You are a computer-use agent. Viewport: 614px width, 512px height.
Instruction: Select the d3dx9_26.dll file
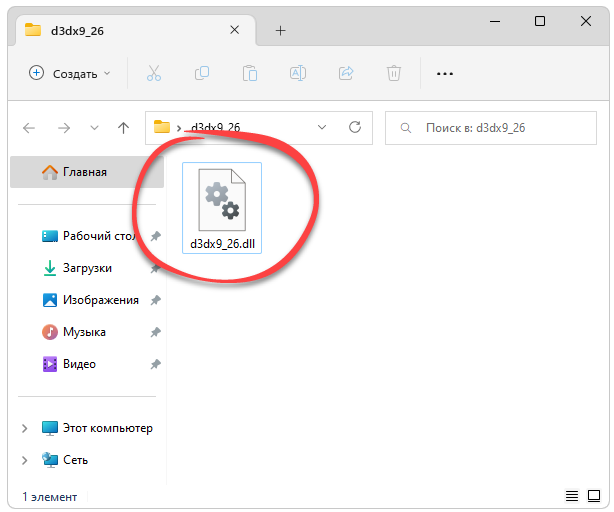pos(222,209)
